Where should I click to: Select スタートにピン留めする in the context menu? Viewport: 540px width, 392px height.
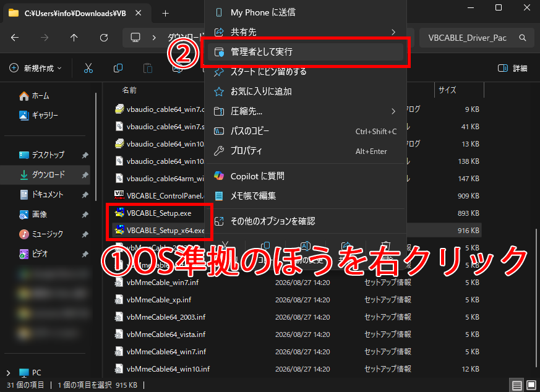[305, 72]
